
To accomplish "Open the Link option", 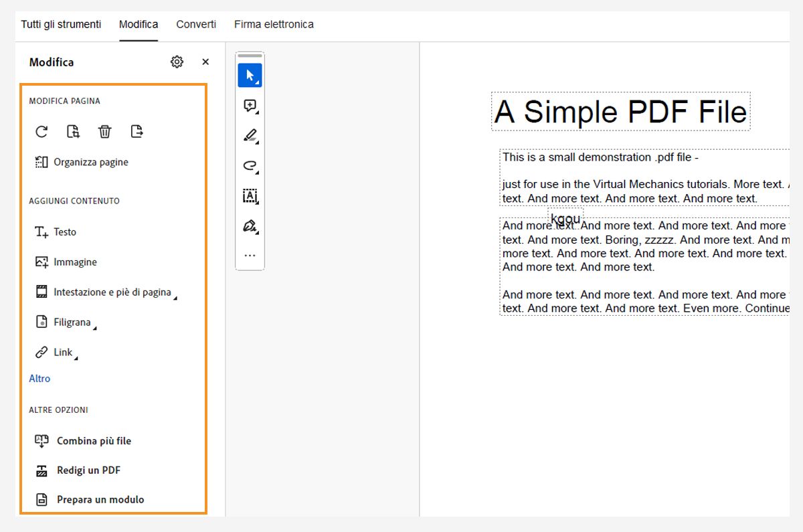I will point(56,352).
